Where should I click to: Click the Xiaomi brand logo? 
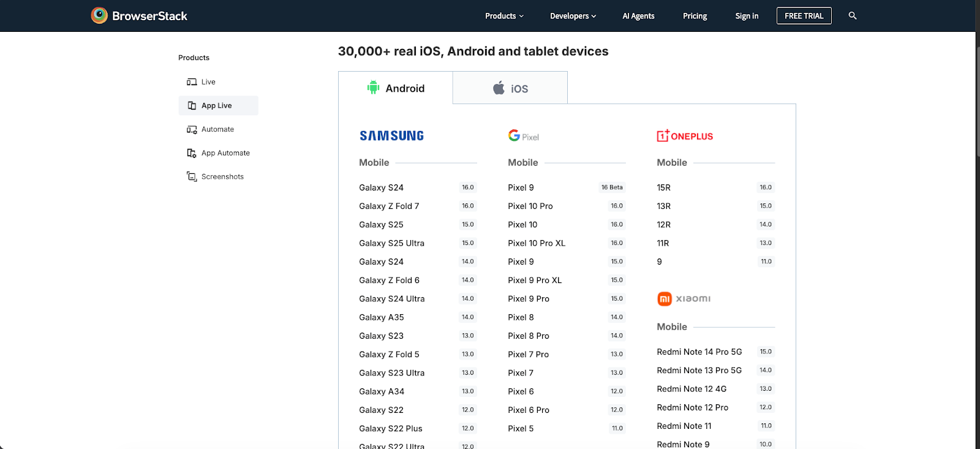pyautogui.click(x=684, y=298)
